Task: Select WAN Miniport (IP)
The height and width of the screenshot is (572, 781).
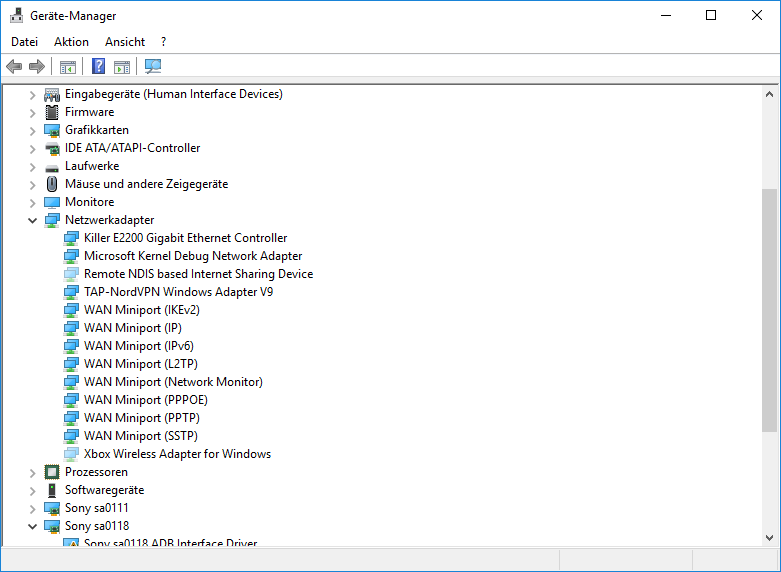Action: 132,328
